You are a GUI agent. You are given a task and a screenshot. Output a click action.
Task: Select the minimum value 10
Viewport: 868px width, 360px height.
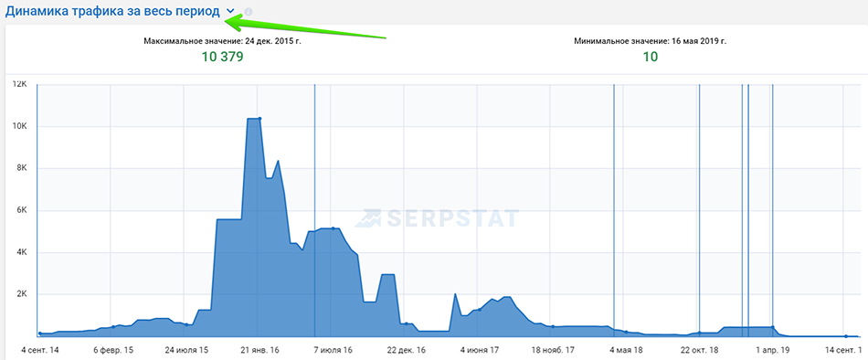(x=651, y=57)
